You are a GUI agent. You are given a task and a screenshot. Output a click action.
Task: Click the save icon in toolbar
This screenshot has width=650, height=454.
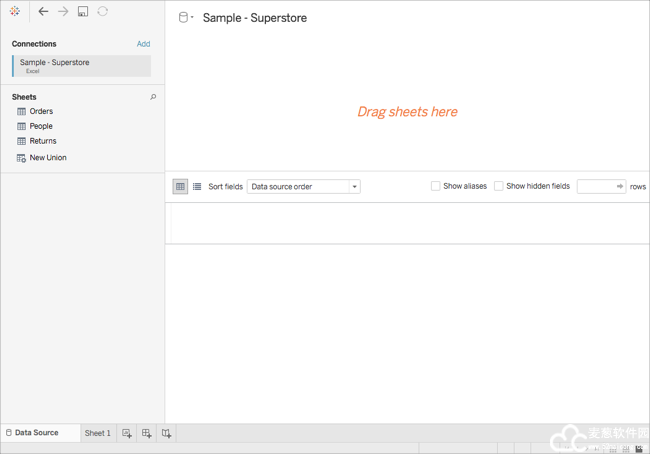pos(83,12)
